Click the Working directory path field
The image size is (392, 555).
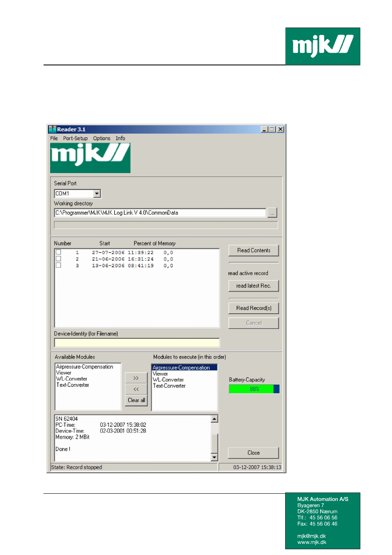click(x=160, y=213)
